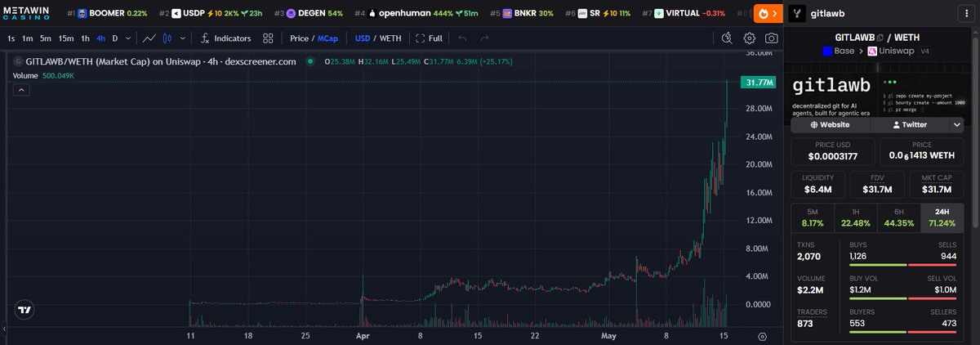Click the TradingView logo

point(25,310)
